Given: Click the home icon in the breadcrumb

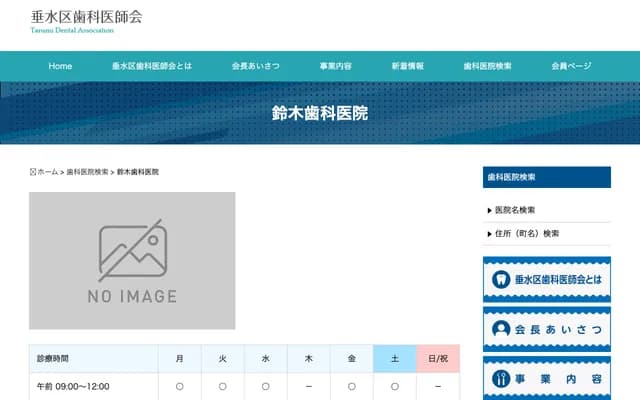Looking at the screenshot, I should pos(33,172).
